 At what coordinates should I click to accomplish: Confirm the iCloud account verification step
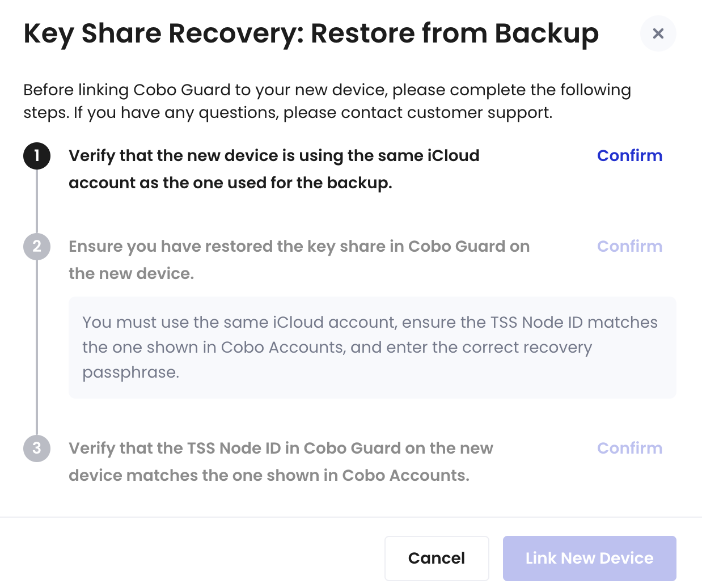(629, 155)
